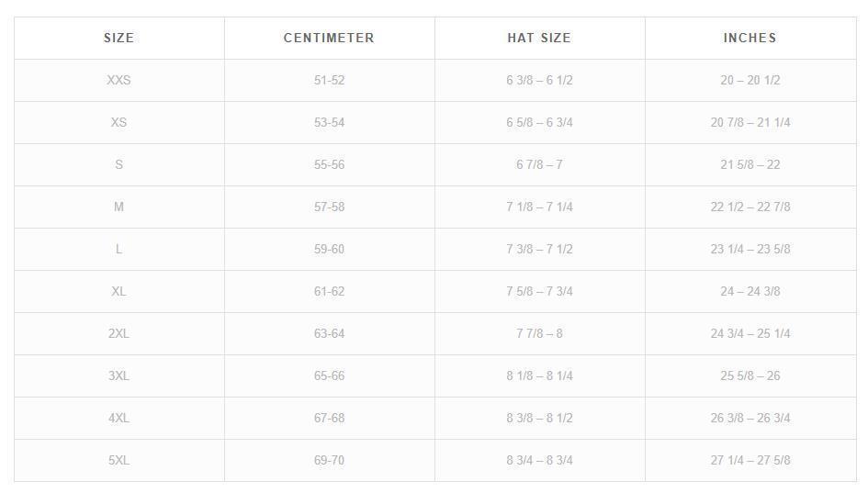
Task: Select the 6 7/8 – 7 hat size
Action: coord(539,164)
